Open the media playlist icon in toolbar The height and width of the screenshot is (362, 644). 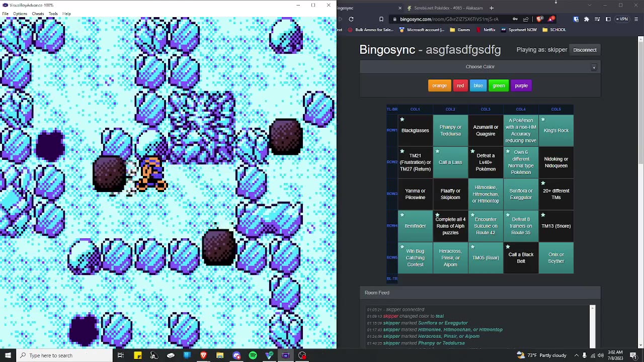click(597, 19)
